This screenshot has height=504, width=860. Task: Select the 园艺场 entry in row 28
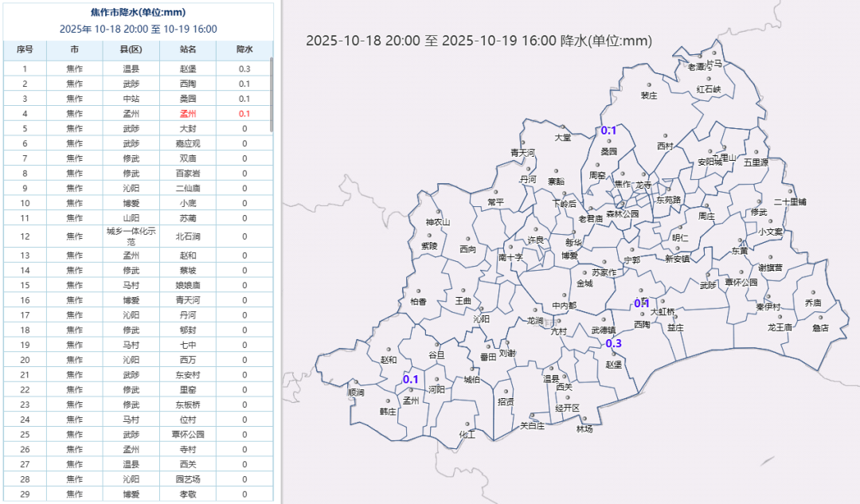click(187, 479)
